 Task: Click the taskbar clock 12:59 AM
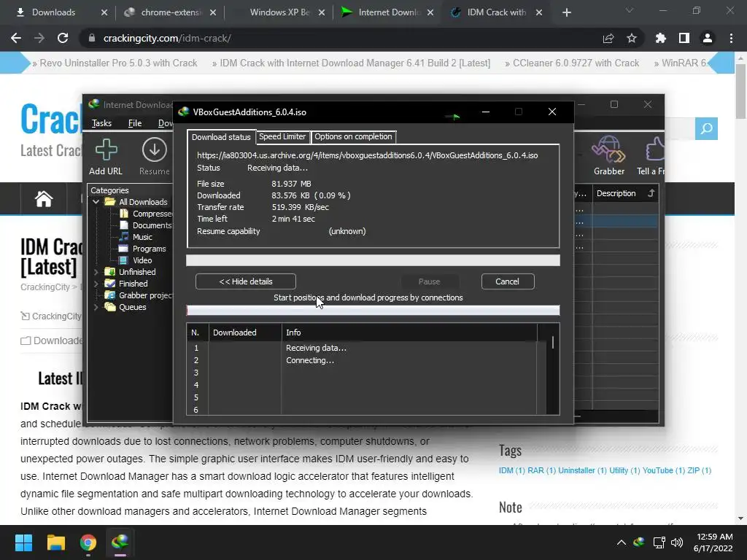point(714,536)
